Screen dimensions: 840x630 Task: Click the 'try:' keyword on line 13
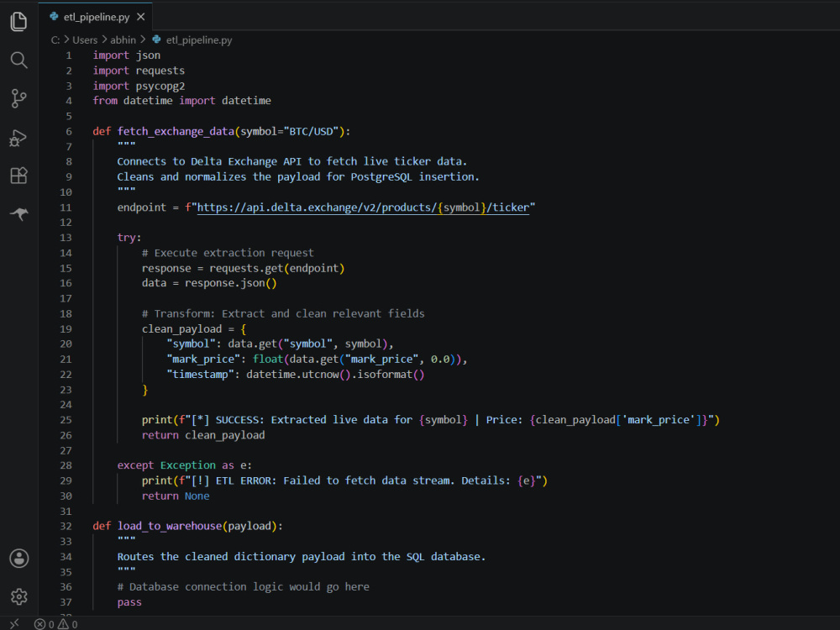point(129,238)
